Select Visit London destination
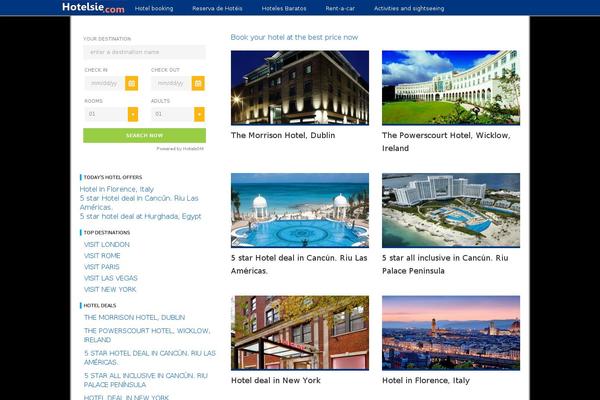 pyautogui.click(x=107, y=245)
